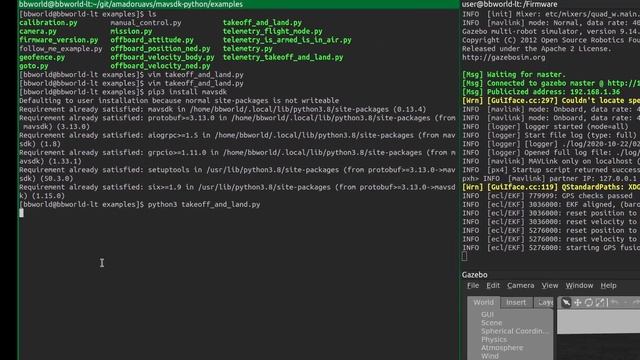Select Physics in the World tree
The image size is (640, 360).
point(494,340)
